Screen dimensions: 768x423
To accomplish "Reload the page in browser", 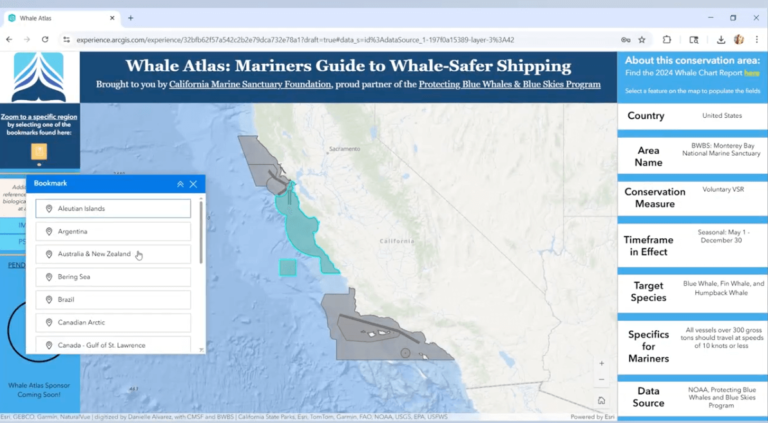I will point(45,39).
